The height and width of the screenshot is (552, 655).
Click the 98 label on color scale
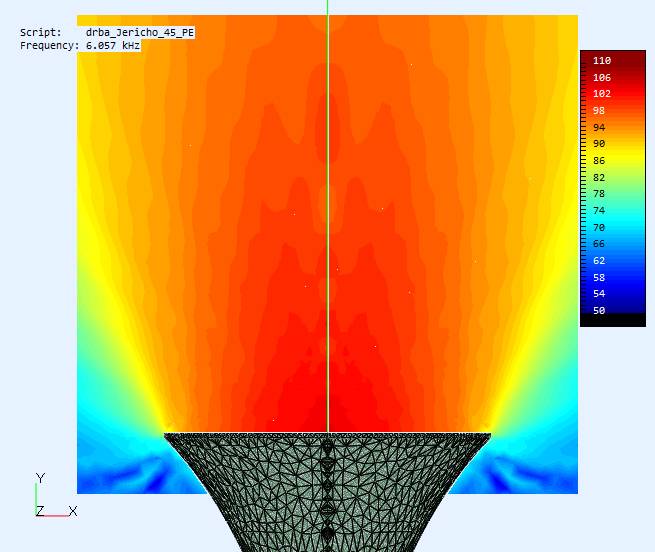point(599,110)
